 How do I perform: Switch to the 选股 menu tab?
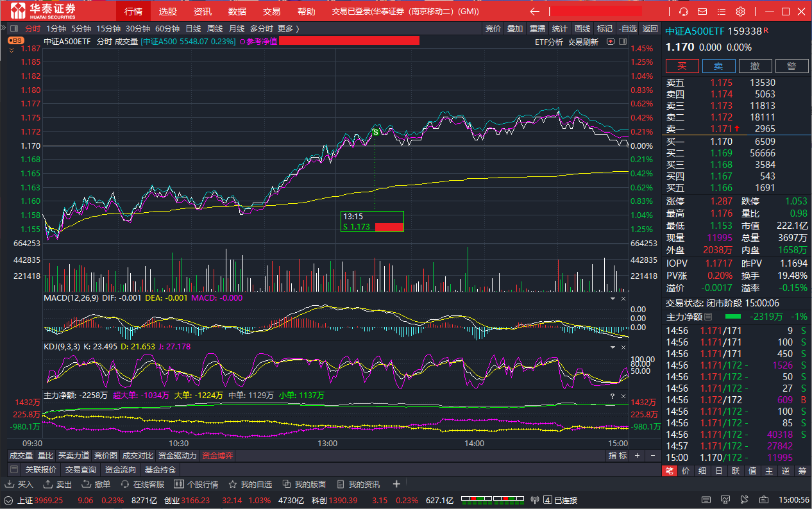[x=168, y=12]
